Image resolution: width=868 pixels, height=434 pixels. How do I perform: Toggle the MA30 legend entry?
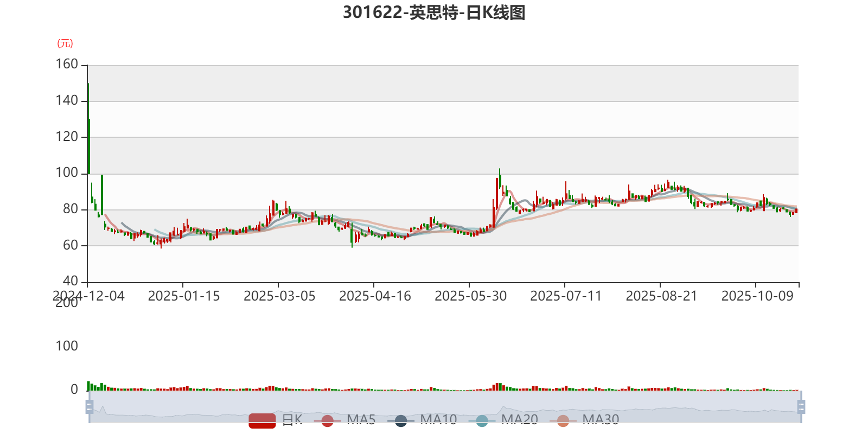pyautogui.click(x=584, y=420)
